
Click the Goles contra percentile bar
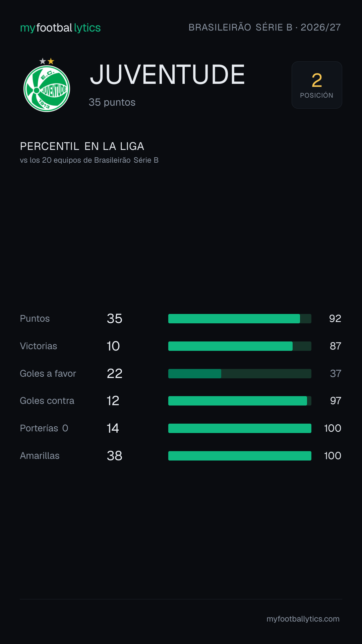click(x=240, y=401)
